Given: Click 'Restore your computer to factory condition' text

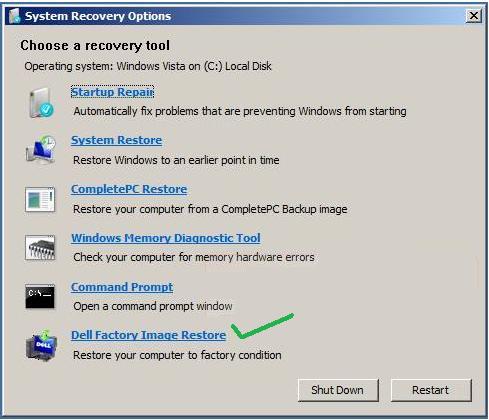Looking at the screenshot, I should (x=177, y=355).
